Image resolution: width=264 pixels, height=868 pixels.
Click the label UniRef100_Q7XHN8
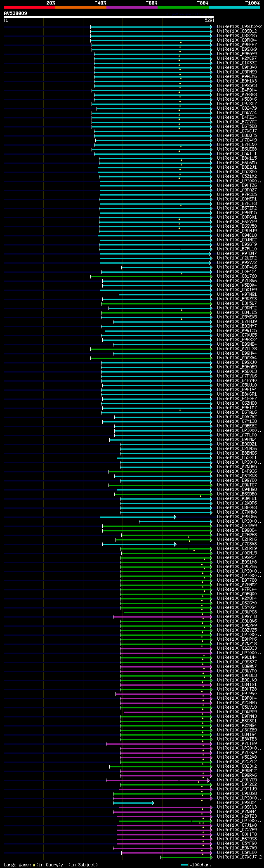coord(237,512)
